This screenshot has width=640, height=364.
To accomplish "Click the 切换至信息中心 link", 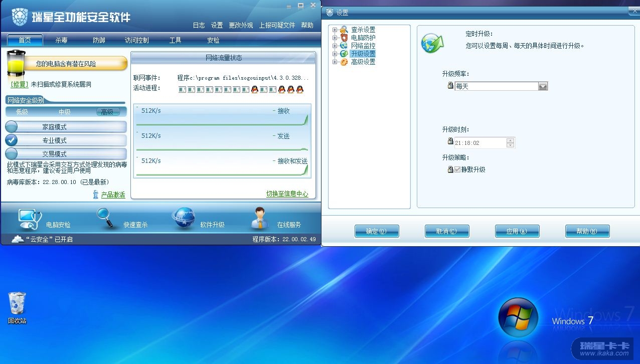I will (x=287, y=194).
